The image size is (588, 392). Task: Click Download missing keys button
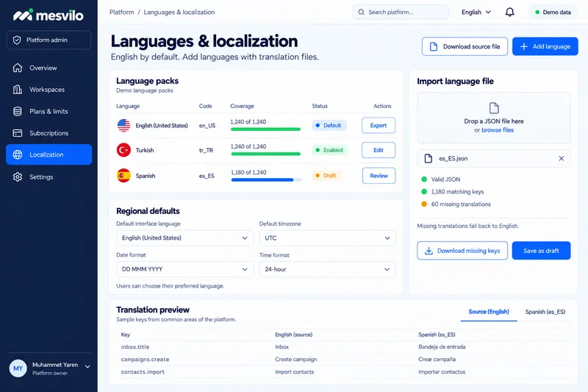(462, 251)
